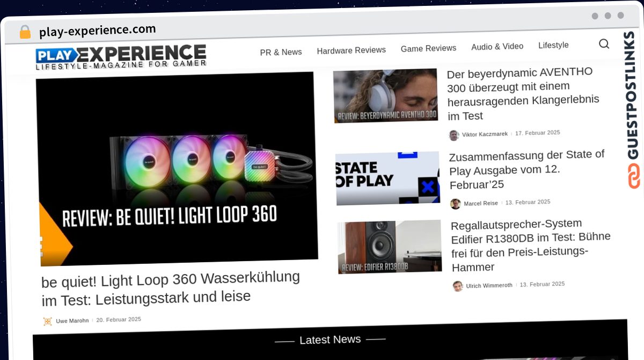Open the Zusammenfassung der State of Play article
The image size is (644, 360).
(x=527, y=170)
